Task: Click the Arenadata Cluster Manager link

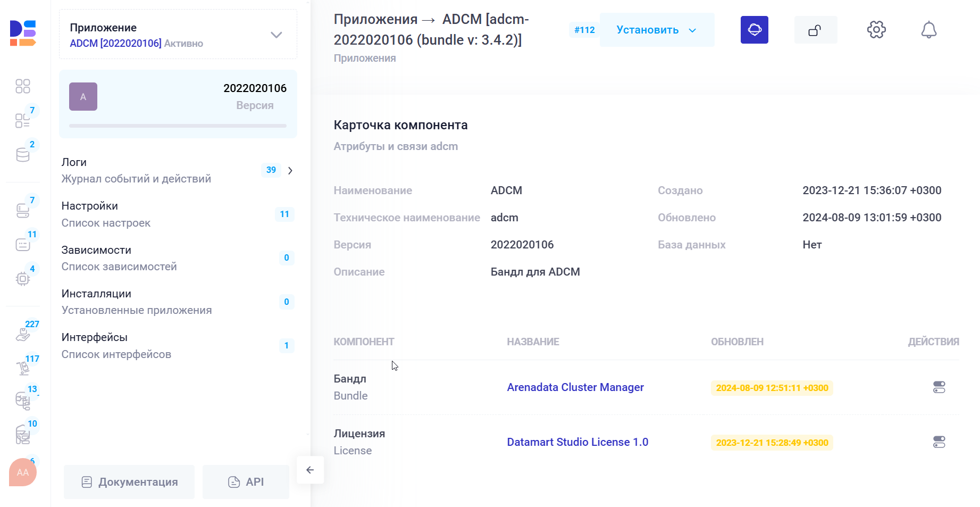Action: (x=575, y=387)
